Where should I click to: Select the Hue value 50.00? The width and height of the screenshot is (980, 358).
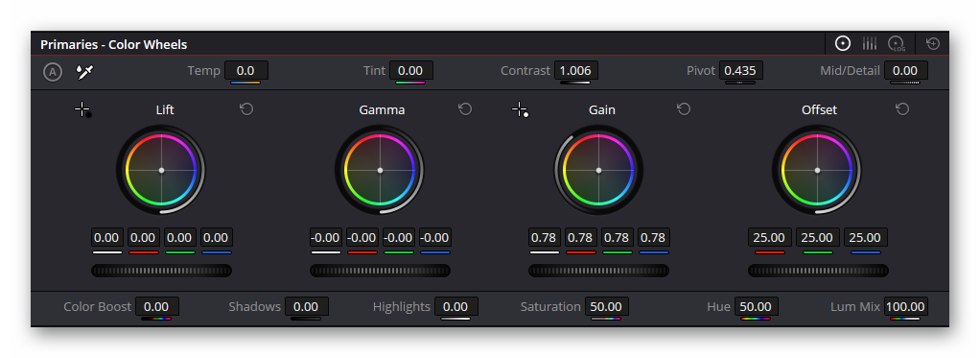click(x=757, y=307)
